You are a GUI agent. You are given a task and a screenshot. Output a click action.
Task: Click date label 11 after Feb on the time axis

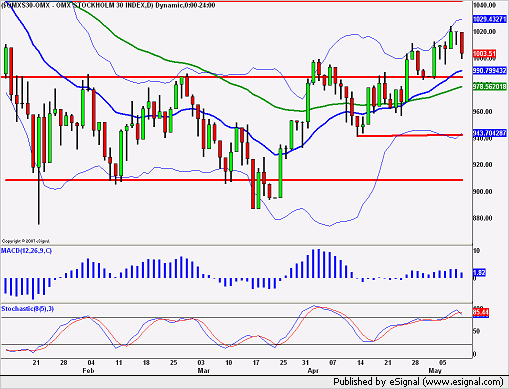[x=119, y=363]
